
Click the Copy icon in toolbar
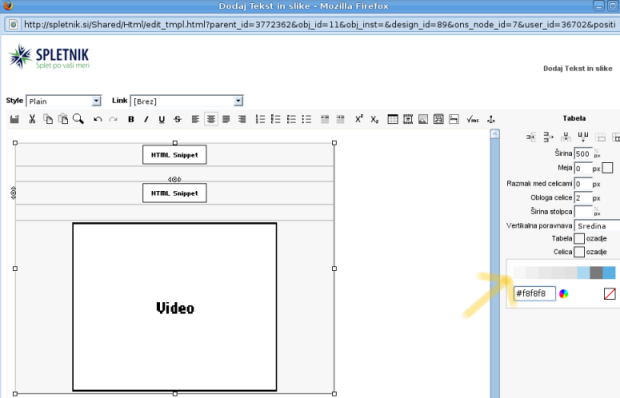click(x=48, y=119)
